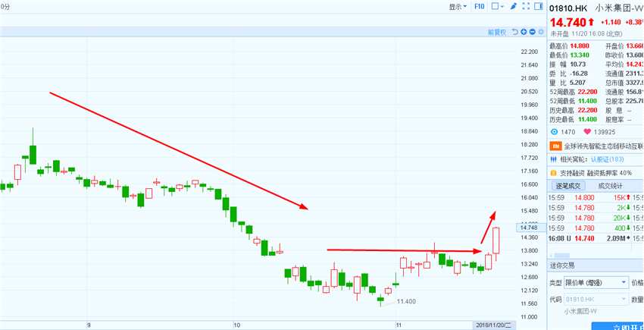
Task: Click the heart favorites icon
Action: click(587, 132)
